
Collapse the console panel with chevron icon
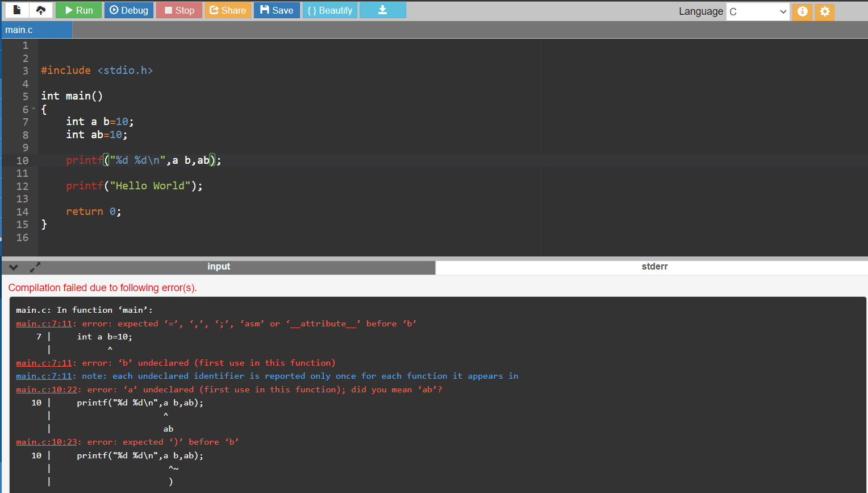(14, 267)
